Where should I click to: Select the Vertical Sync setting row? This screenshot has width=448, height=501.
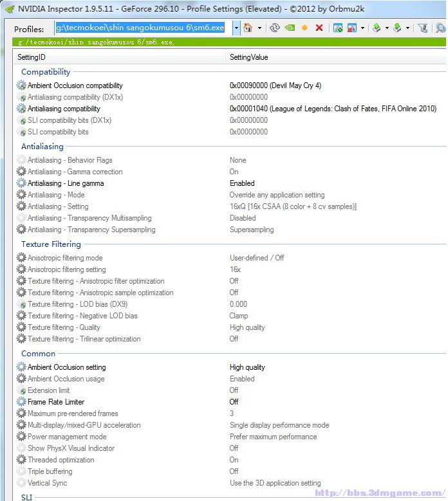point(230,483)
